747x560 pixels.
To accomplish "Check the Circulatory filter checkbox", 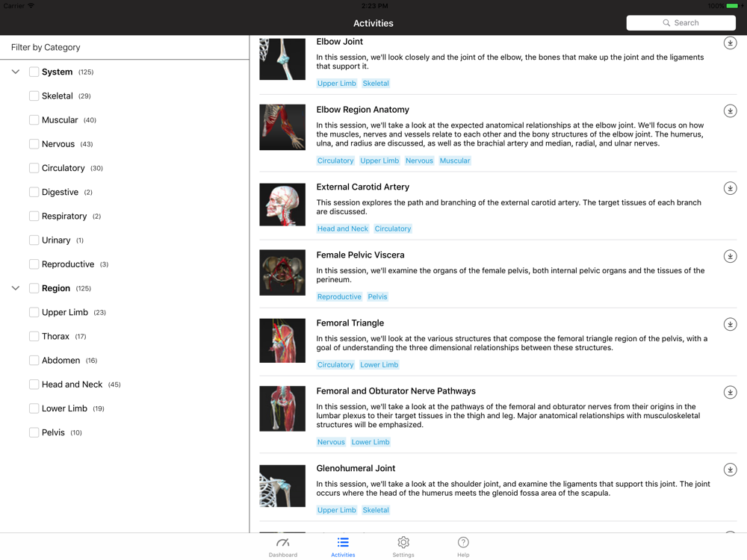I will [34, 168].
